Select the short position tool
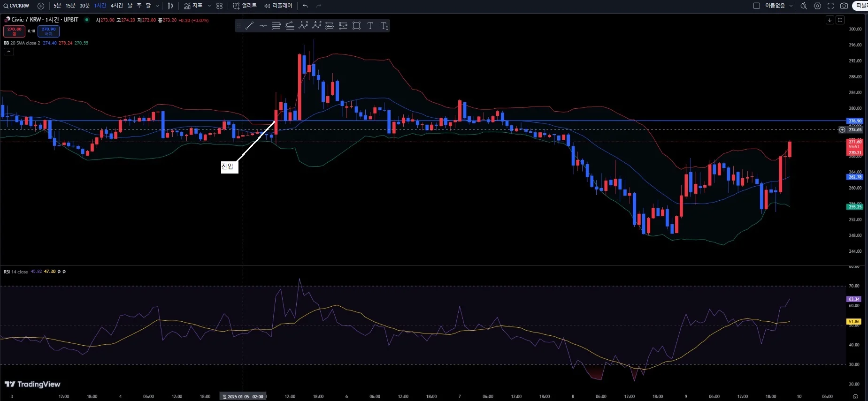 [343, 26]
